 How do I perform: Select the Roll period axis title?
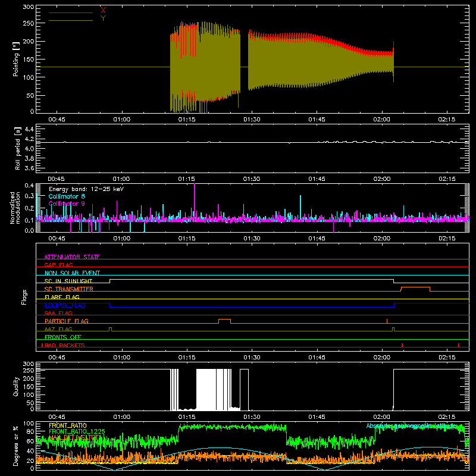pos(17,148)
